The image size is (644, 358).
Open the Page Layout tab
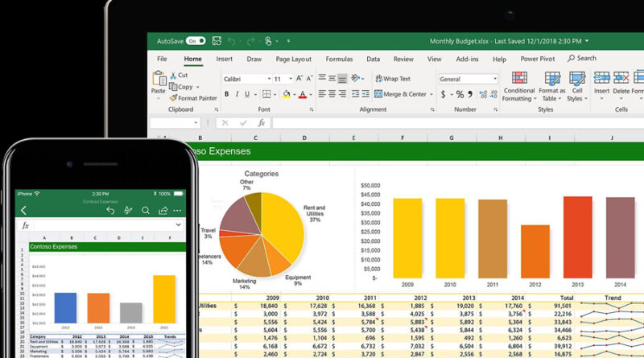tap(293, 59)
